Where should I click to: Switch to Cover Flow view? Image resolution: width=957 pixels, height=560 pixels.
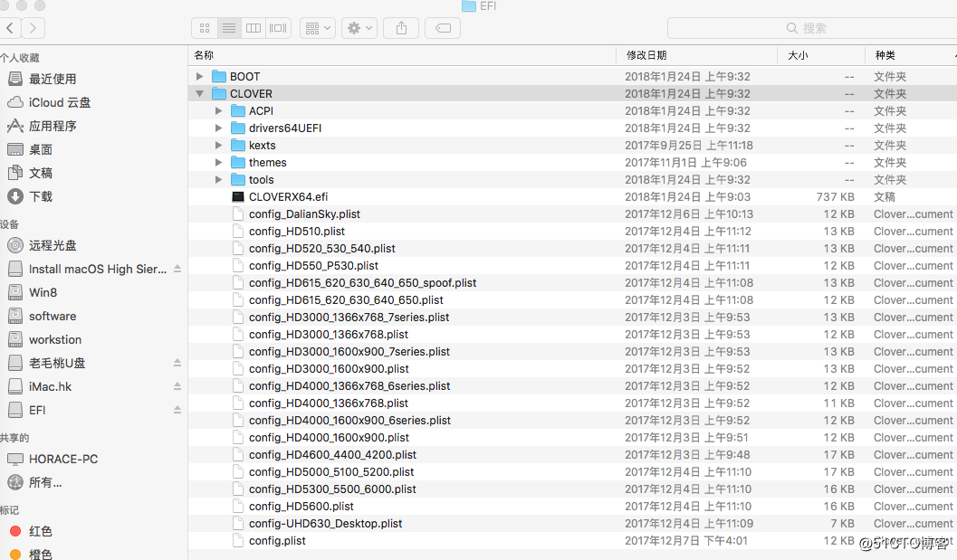point(278,28)
